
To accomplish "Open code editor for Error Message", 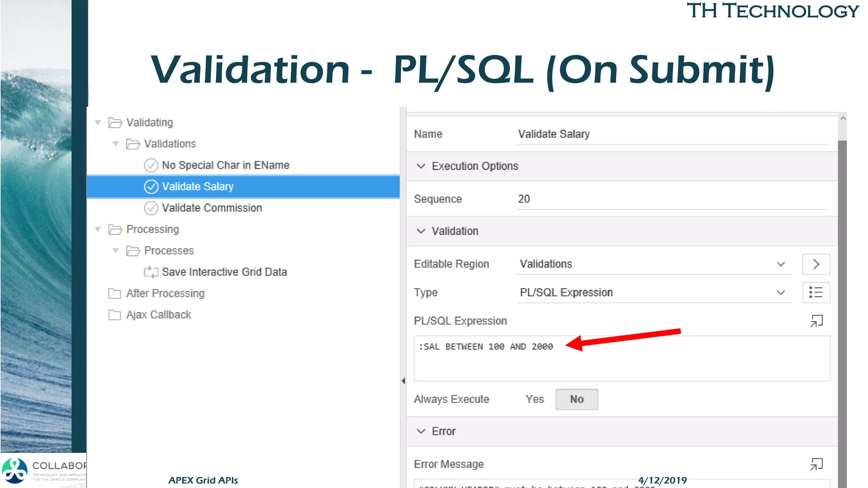I will click(816, 464).
